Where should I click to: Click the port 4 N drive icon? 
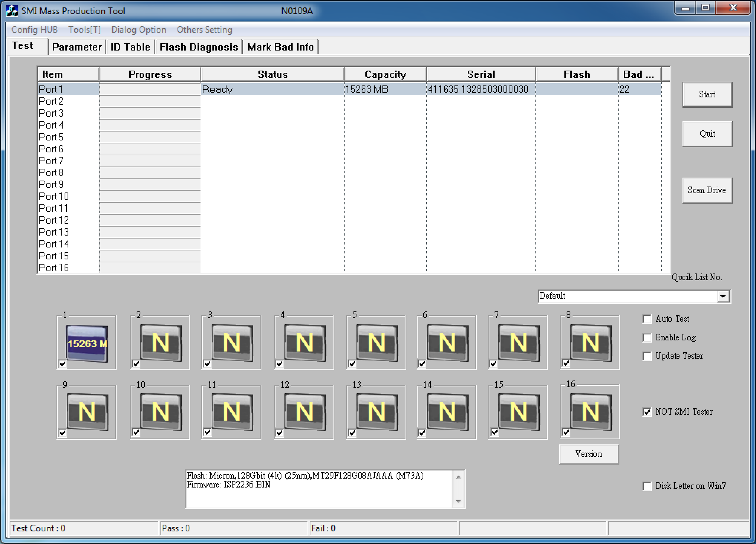coord(304,343)
